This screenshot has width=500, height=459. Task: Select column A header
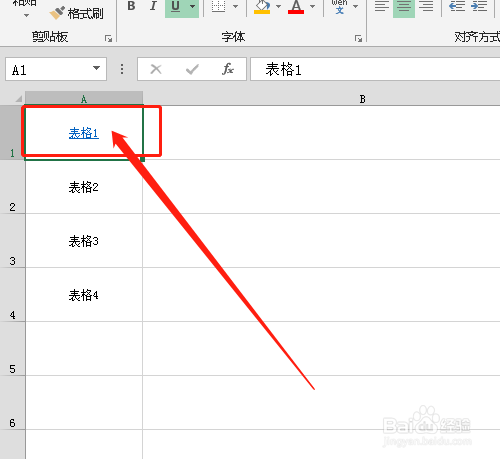(84, 99)
